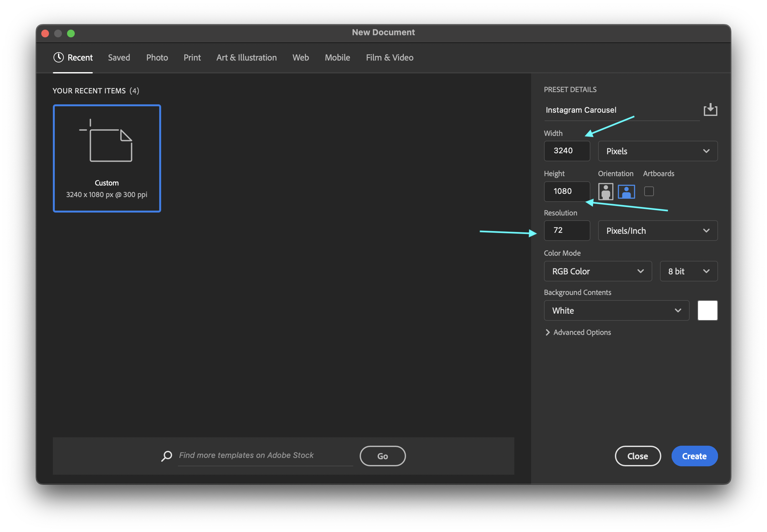Viewport: 767px width, 532px height.
Task: Open the RGB Color mode dropdown
Action: [x=597, y=271]
